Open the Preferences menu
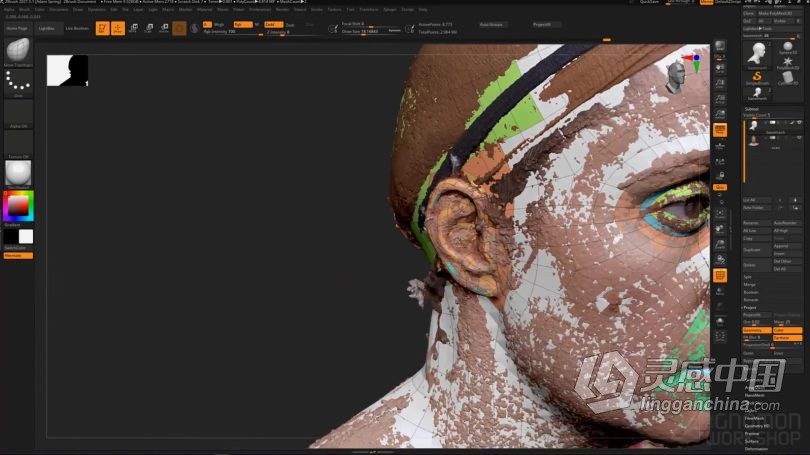This screenshot has width=810, height=455. [x=260, y=9]
